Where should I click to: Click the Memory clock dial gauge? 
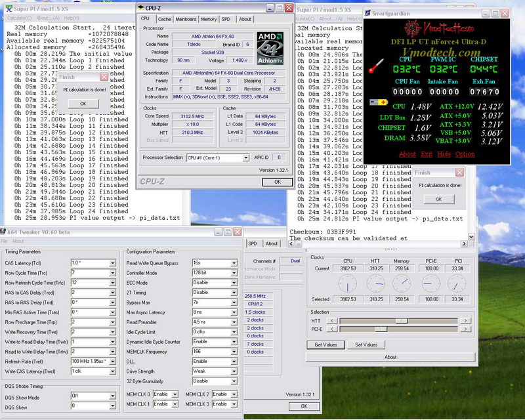click(x=402, y=283)
